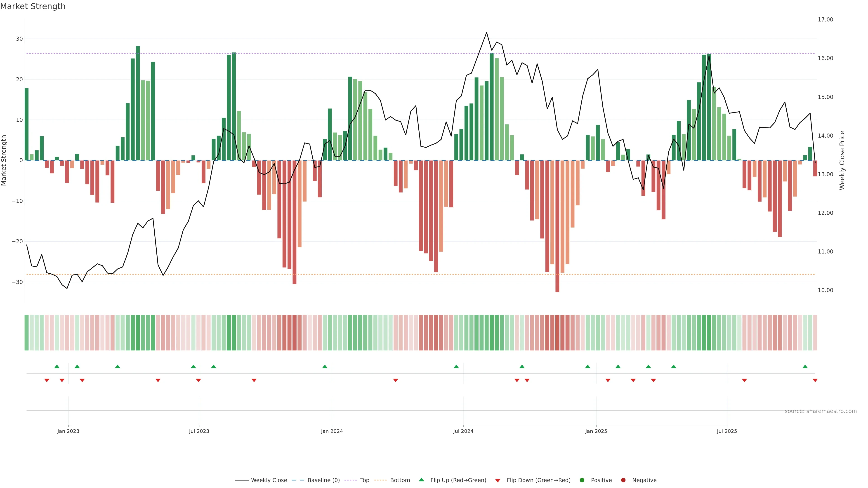
Task: Click the first green Flip Up triangle marker
Action: coord(57,366)
